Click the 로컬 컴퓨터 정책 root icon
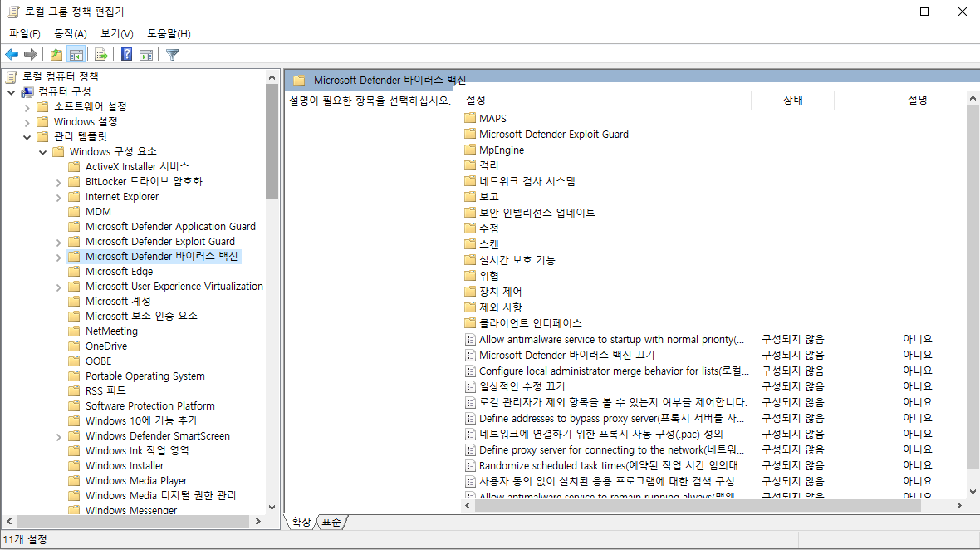980x550 pixels. pyautogui.click(x=12, y=77)
